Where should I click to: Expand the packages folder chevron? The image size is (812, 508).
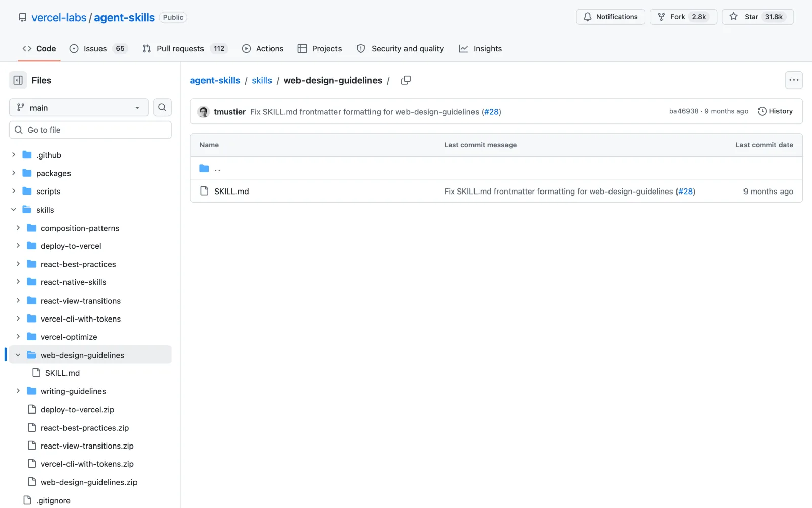(x=14, y=173)
